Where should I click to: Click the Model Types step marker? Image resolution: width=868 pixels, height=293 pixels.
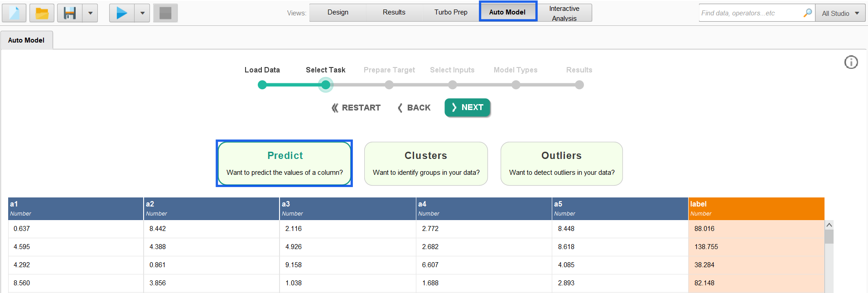(516, 85)
